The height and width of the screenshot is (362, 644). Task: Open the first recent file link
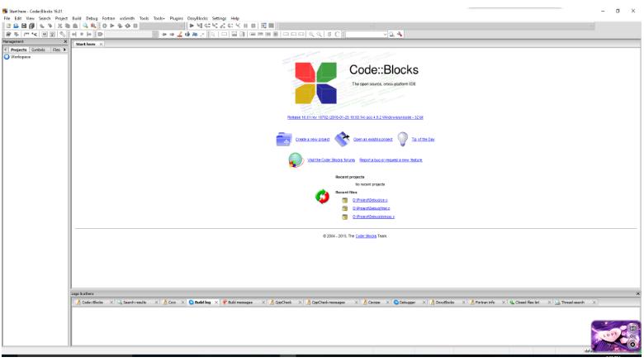point(370,200)
